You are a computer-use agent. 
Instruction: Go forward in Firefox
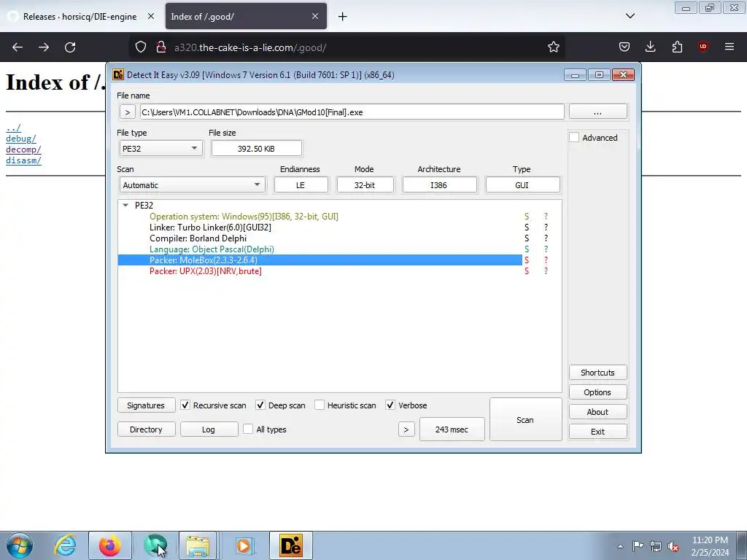pos(44,47)
